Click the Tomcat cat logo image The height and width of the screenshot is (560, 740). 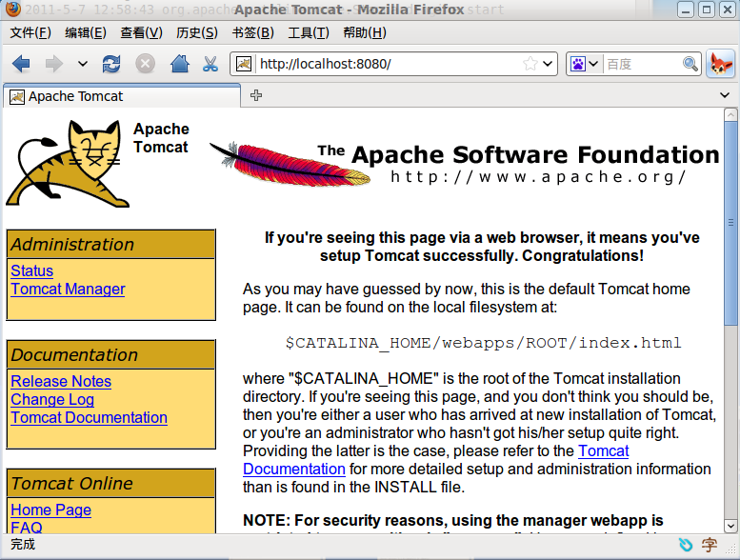coord(68,163)
